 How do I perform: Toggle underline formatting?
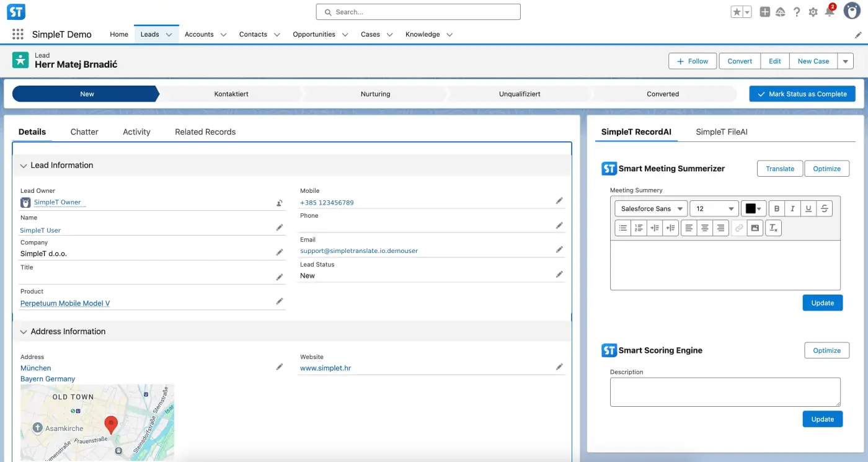pyautogui.click(x=808, y=209)
